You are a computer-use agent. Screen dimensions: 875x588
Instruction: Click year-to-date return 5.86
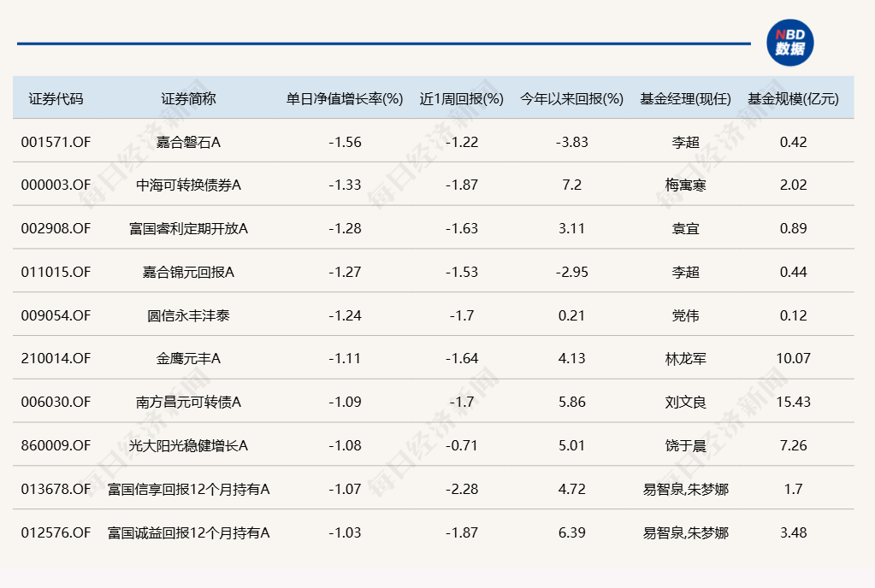tap(572, 402)
